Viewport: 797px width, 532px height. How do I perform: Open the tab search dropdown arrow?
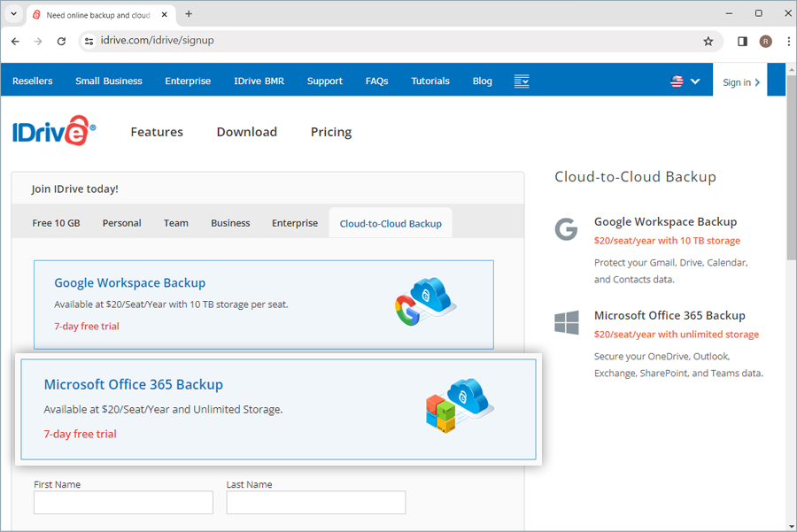coord(13,14)
